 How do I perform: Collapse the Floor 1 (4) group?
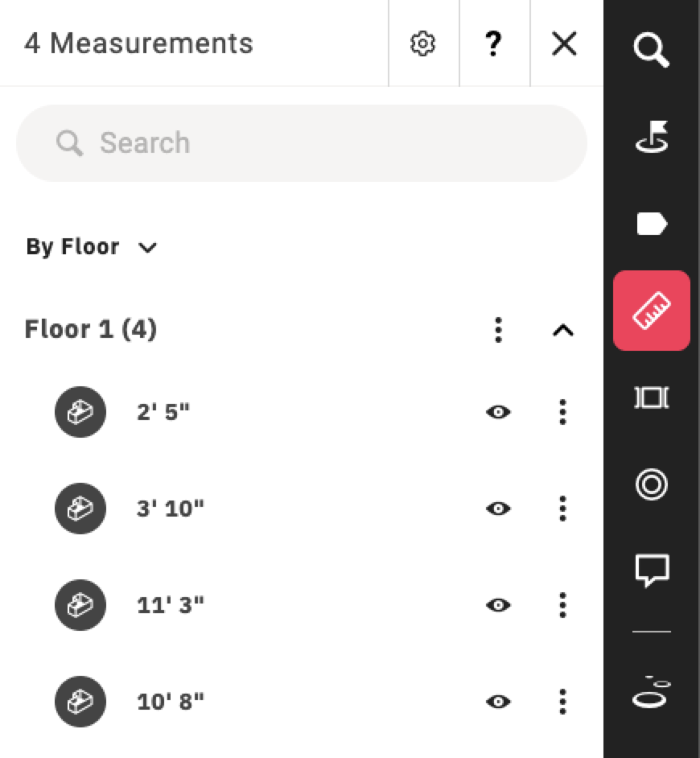pyautogui.click(x=563, y=330)
